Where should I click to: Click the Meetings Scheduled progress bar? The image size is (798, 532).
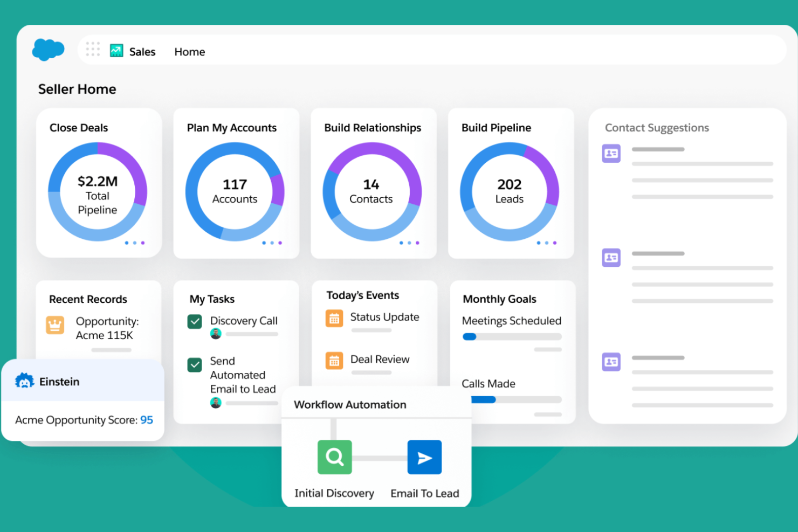coord(512,337)
